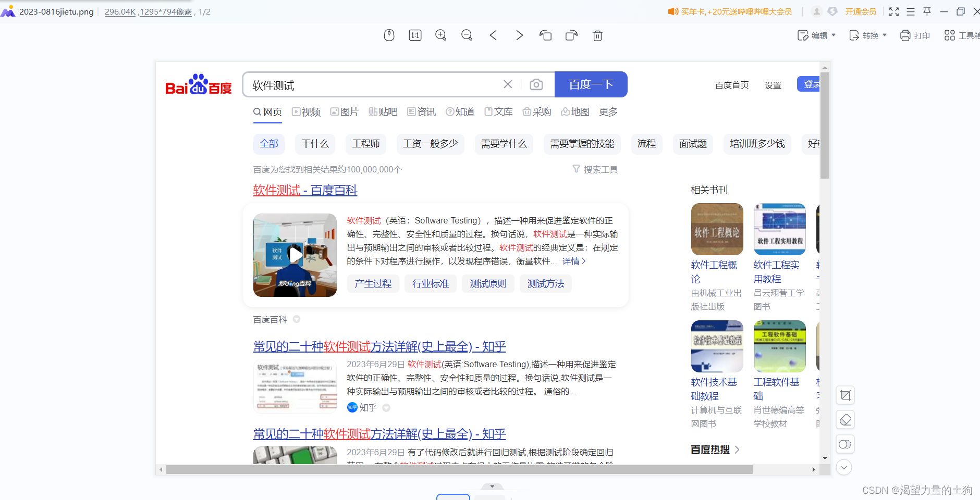Select the 全部 filter chip
980x500 pixels.
269,144
